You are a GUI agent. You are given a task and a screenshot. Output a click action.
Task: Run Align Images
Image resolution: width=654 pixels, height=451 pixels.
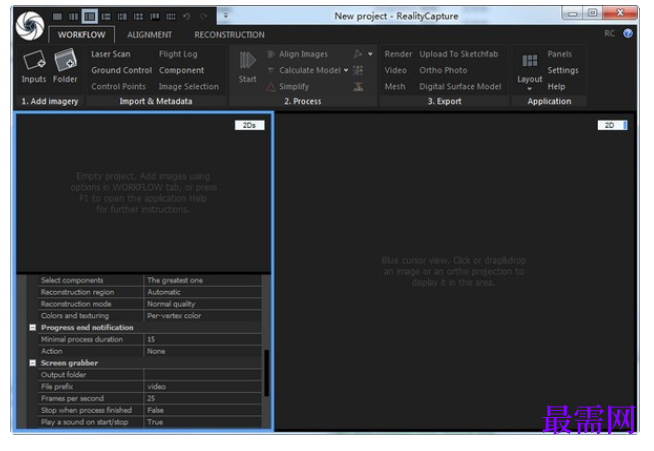tap(303, 54)
